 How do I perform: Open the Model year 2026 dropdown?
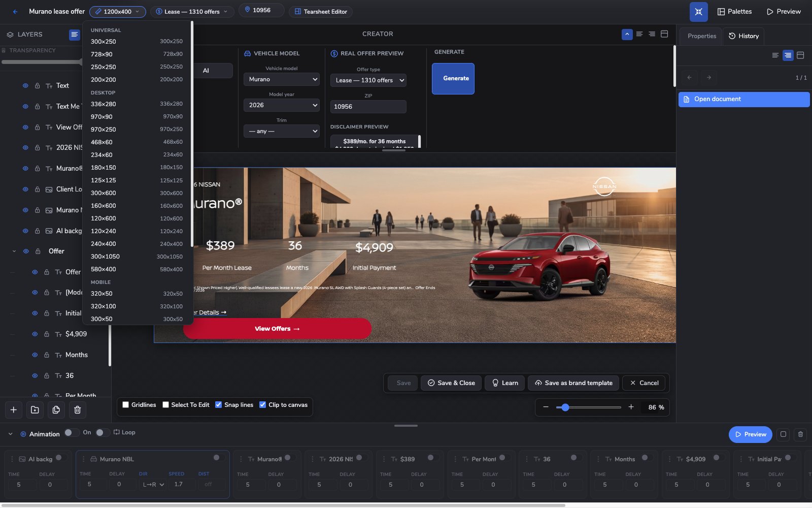pyautogui.click(x=282, y=105)
